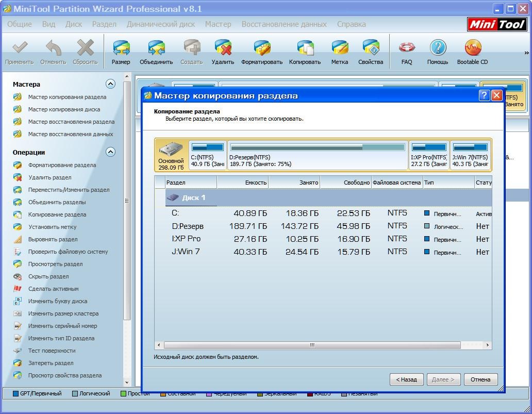Click partition list horizontal scrollbar right arrow

(x=488, y=345)
